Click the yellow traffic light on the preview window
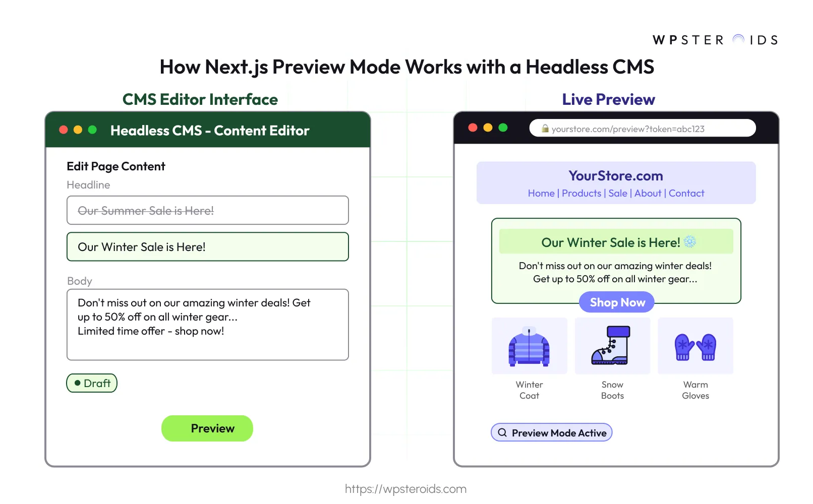 pyautogui.click(x=487, y=128)
